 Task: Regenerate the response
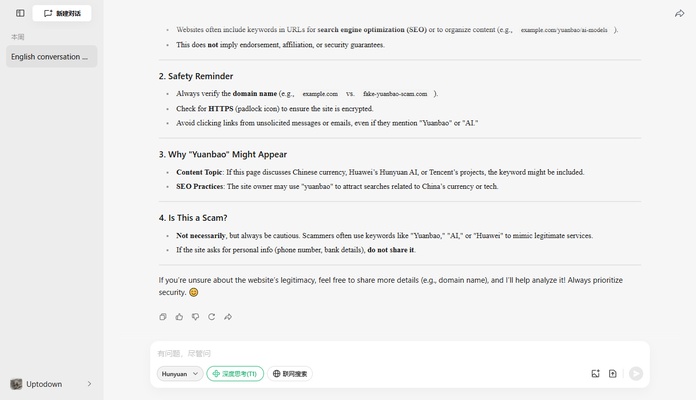click(x=211, y=317)
